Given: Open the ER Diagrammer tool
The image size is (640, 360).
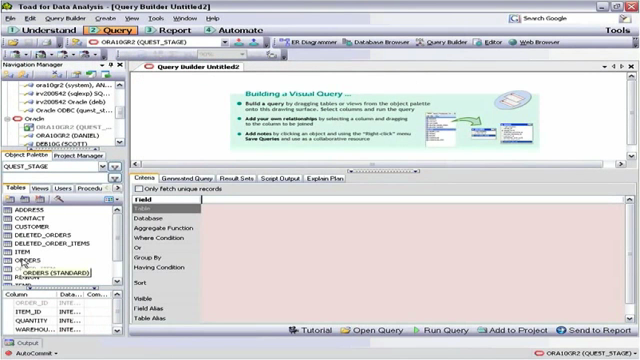Looking at the screenshot, I should tap(308, 42).
